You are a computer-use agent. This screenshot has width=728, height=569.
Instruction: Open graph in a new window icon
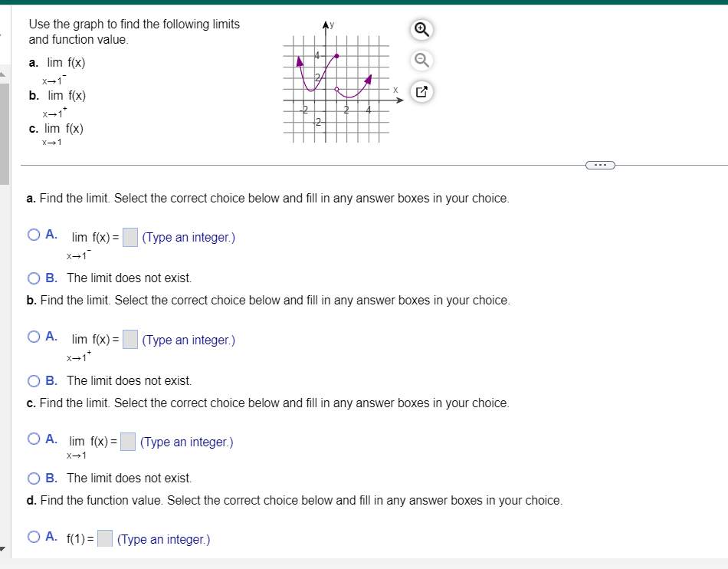tap(421, 91)
